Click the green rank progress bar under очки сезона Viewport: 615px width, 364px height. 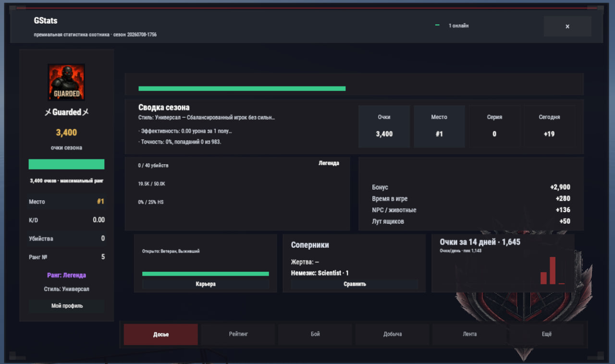[66, 164]
